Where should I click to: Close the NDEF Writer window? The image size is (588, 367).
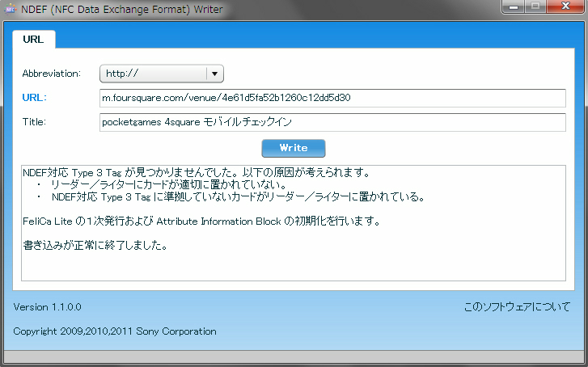[565, 6]
